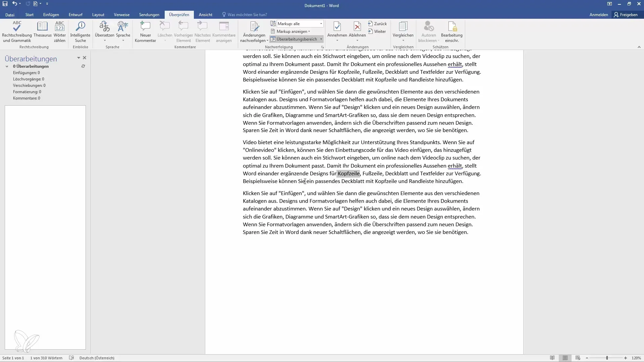Screen dimensions: 644x362
Task: Click the Redo icon in quick access
Action: click(x=28, y=4)
